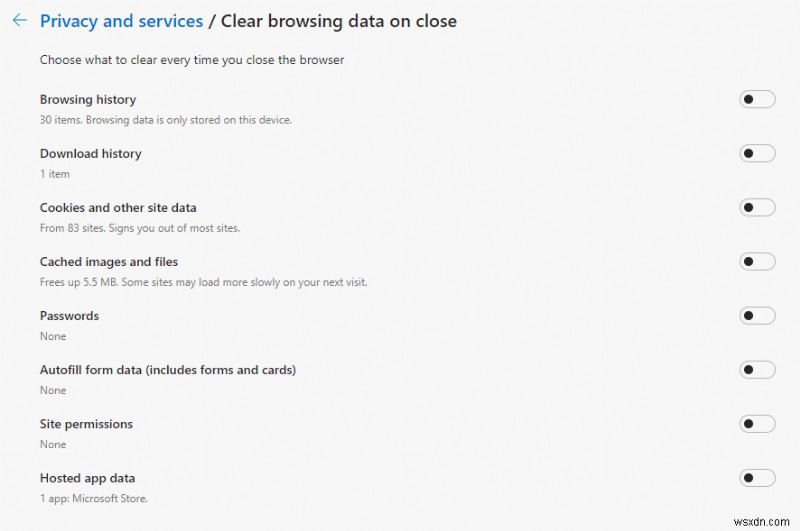Go back using the left arrow icon
The image size is (800, 531).
pyautogui.click(x=20, y=20)
